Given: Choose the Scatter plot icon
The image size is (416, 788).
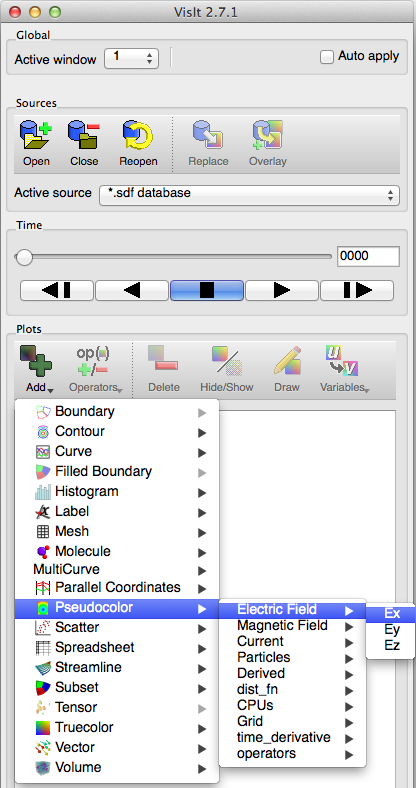Looking at the screenshot, I should point(43,628).
